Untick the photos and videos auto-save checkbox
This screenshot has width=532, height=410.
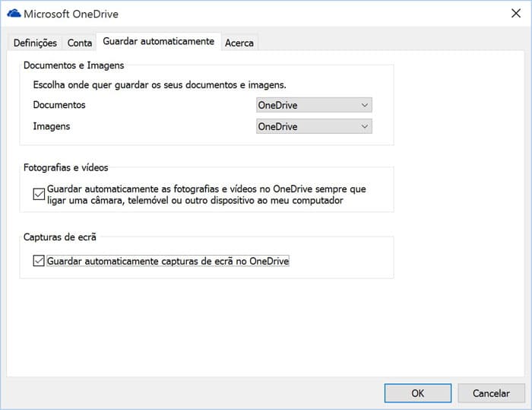coord(39,194)
